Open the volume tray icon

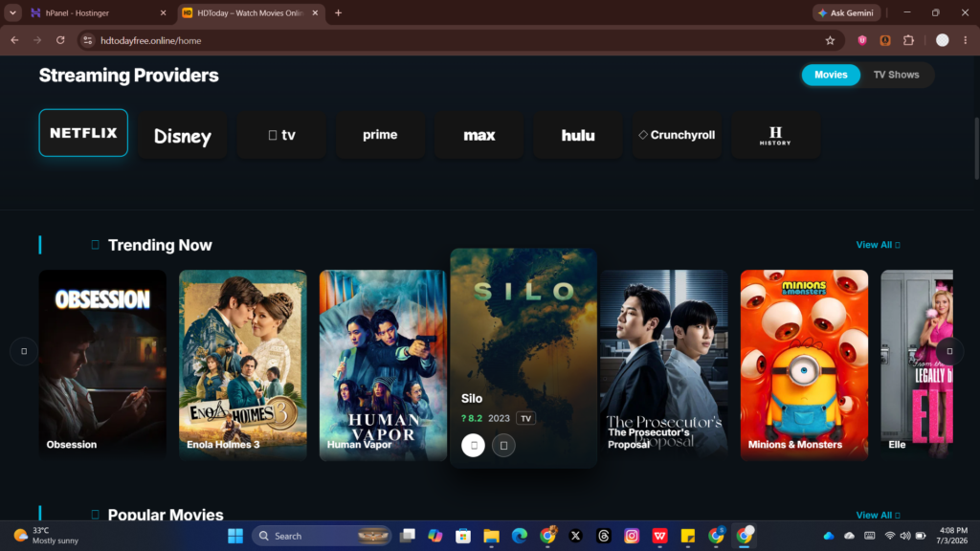905,536
